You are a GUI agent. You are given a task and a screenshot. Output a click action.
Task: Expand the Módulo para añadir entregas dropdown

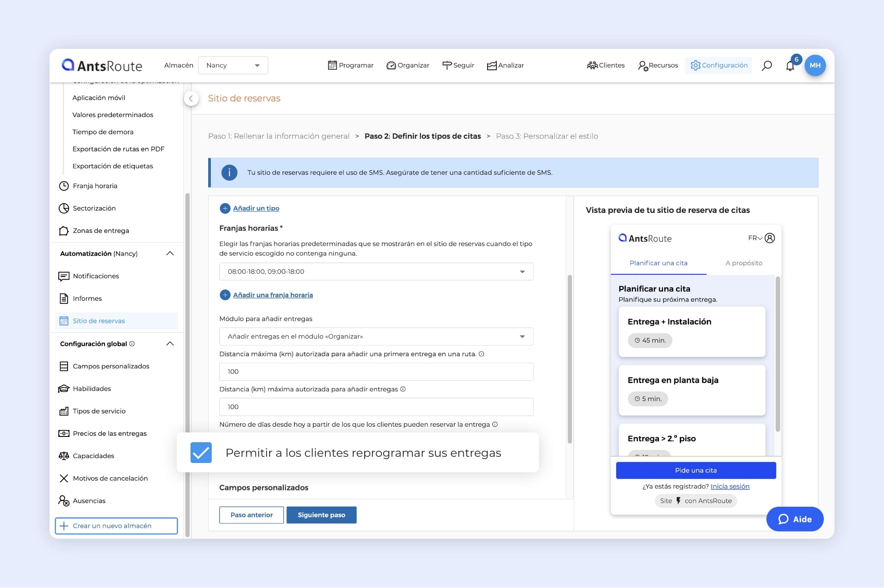click(x=376, y=337)
